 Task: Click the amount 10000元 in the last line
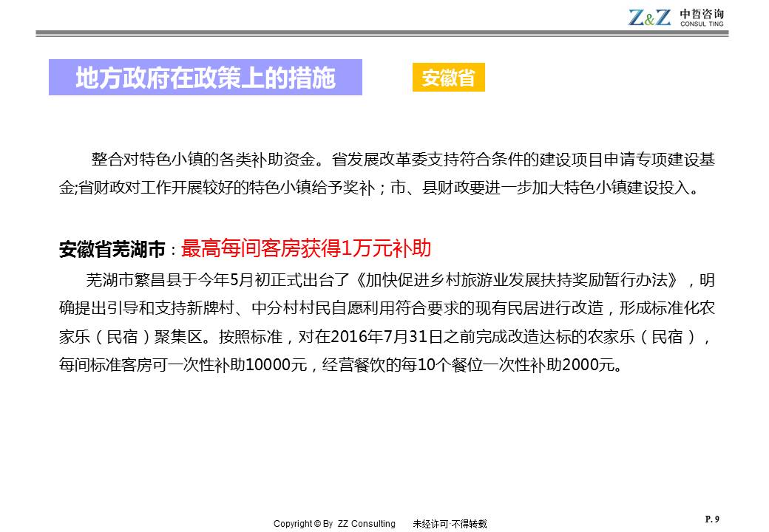[276, 365]
